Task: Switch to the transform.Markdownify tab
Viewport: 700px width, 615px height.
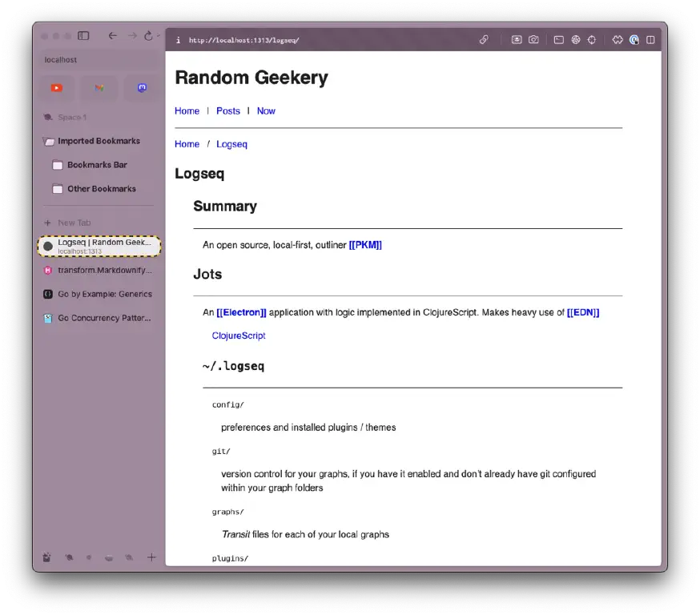Action: (99, 271)
